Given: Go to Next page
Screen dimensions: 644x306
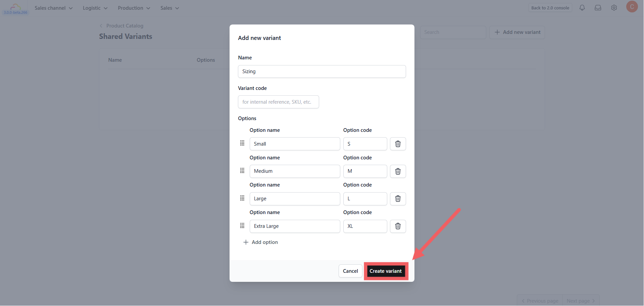Looking at the screenshot, I should pyautogui.click(x=581, y=301).
